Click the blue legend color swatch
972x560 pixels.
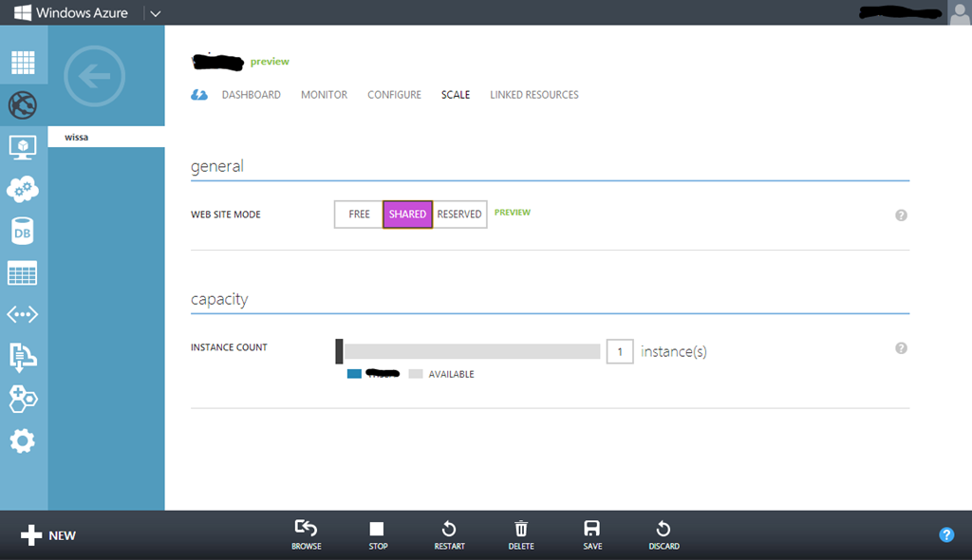[x=354, y=373]
